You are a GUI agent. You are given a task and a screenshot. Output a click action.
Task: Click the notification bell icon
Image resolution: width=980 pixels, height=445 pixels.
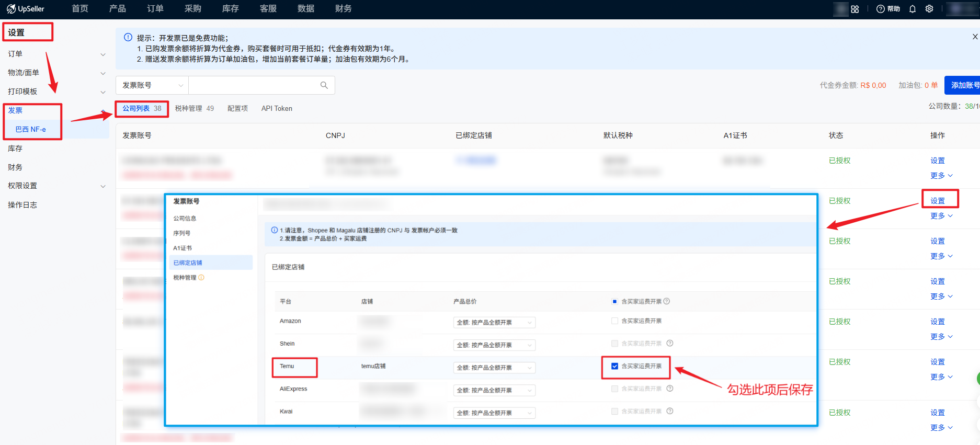[x=913, y=9]
